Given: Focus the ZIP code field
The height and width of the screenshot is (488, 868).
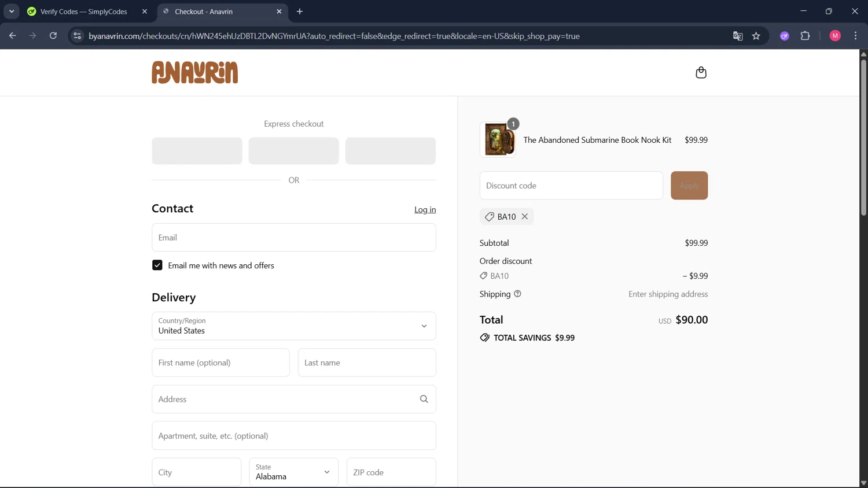Looking at the screenshot, I should pyautogui.click(x=391, y=472).
